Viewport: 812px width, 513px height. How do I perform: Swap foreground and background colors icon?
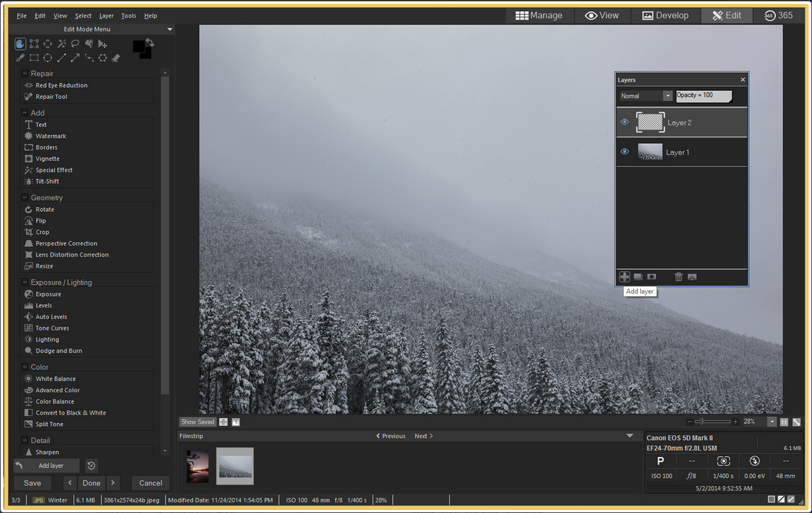click(x=150, y=43)
